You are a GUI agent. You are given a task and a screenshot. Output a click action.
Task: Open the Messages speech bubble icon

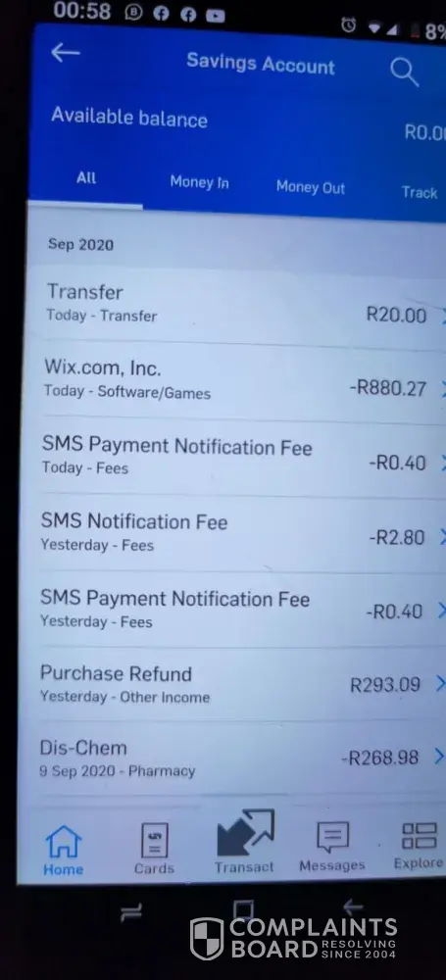[x=332, y=837]
